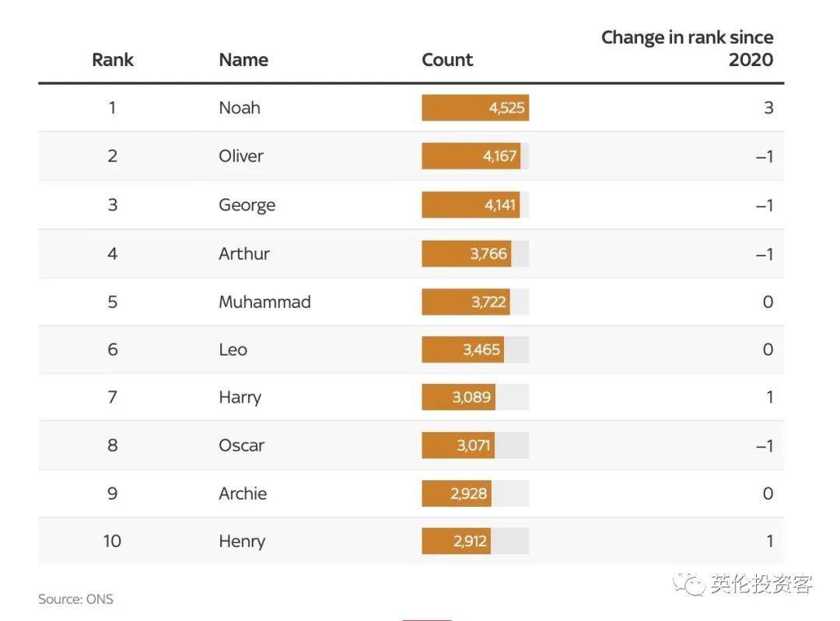Click the Change in rank since 2020 header
Screen dimensions: 840x621
tap(688, 48)
